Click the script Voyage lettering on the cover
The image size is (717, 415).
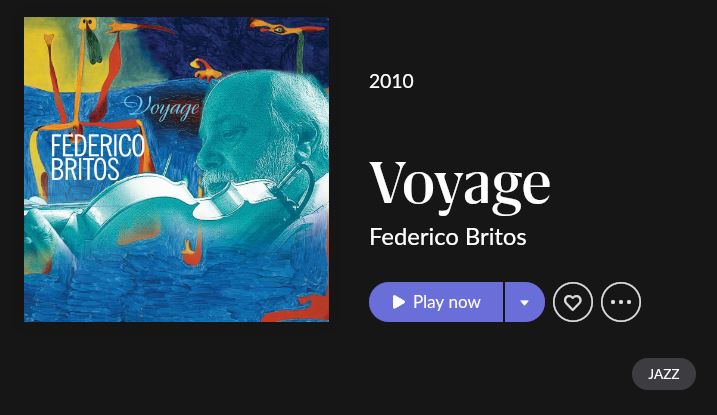(x=161, y=108)
